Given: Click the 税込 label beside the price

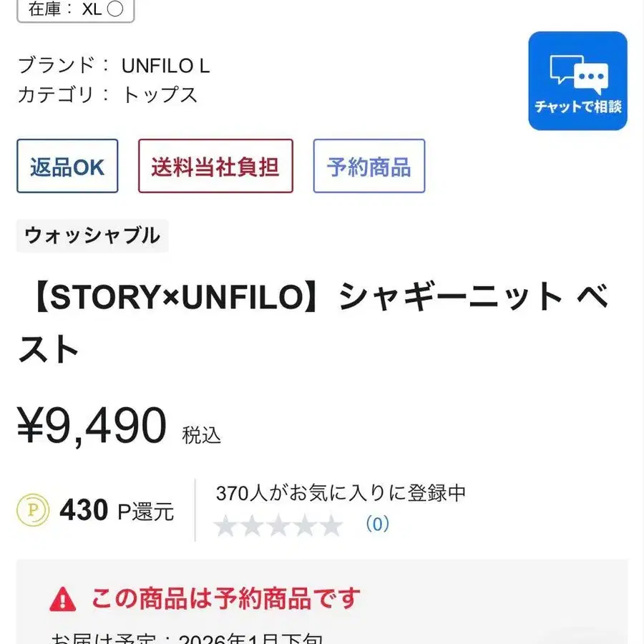Looking at the screenshot, I should tap(202, 435).
